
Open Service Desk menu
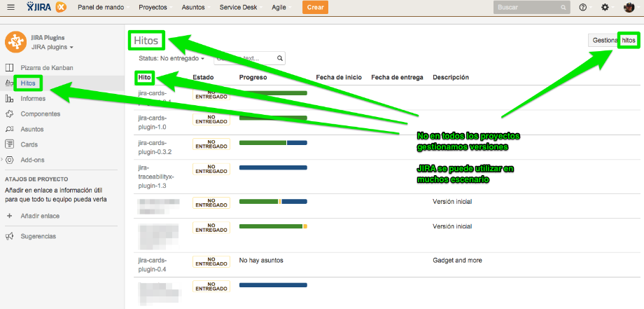(241, 8)
